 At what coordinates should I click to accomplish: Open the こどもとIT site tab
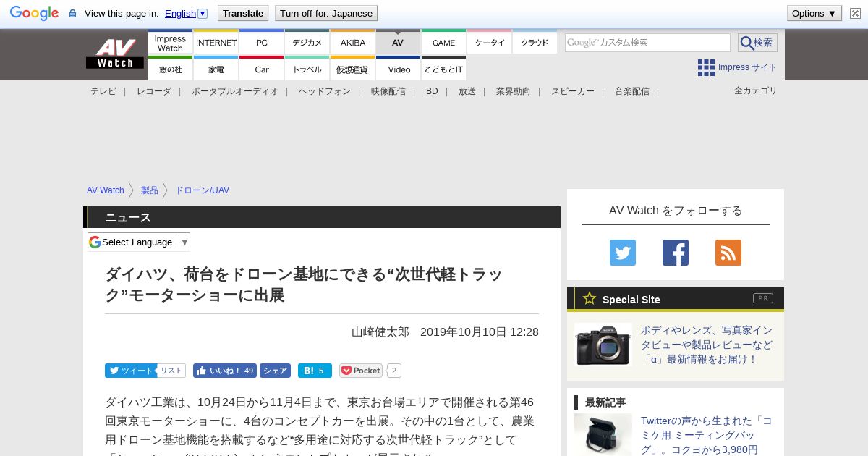click(443, 69)
